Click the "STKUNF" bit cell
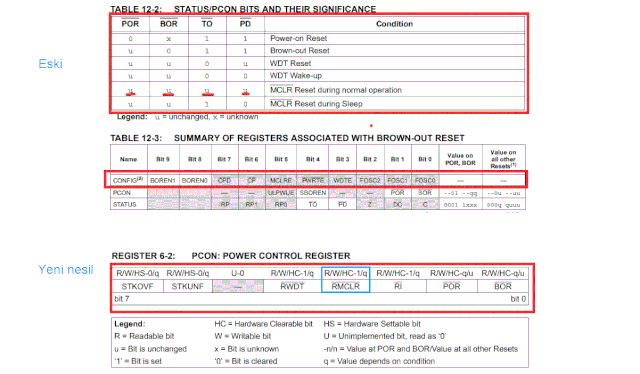 tap(187, 287)
